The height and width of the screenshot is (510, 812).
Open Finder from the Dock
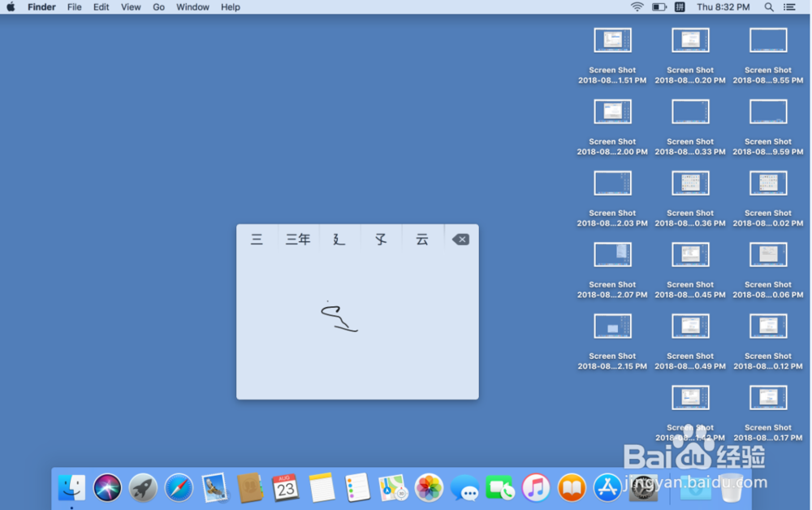(71, 487)
